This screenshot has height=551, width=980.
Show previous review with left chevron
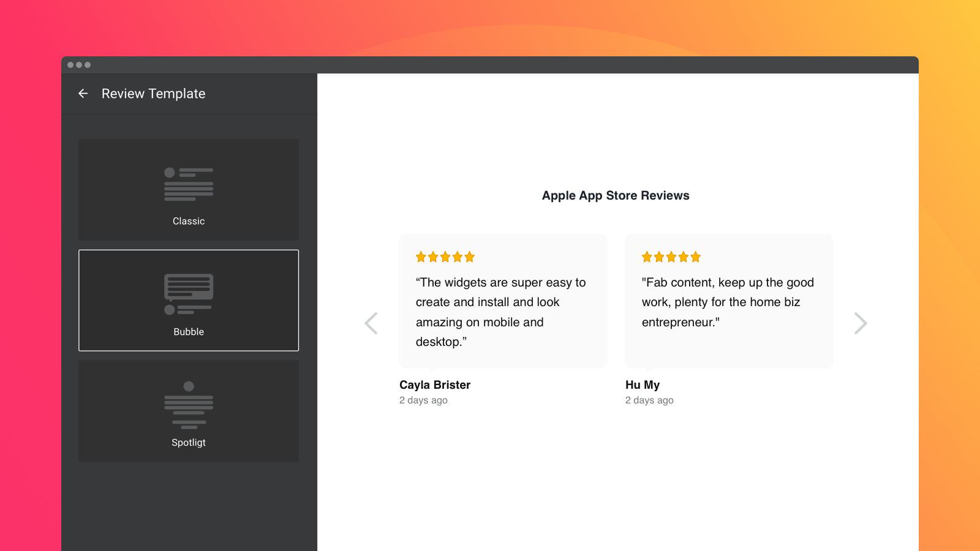371,323
